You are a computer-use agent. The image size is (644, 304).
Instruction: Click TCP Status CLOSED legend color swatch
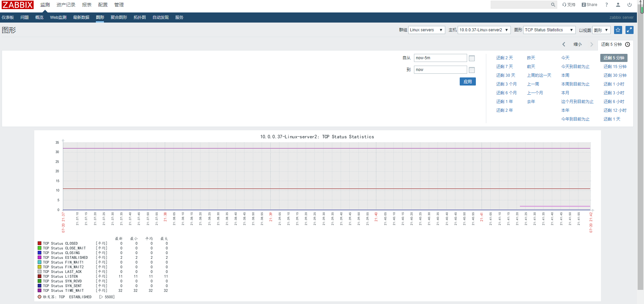tap(39, 243)
